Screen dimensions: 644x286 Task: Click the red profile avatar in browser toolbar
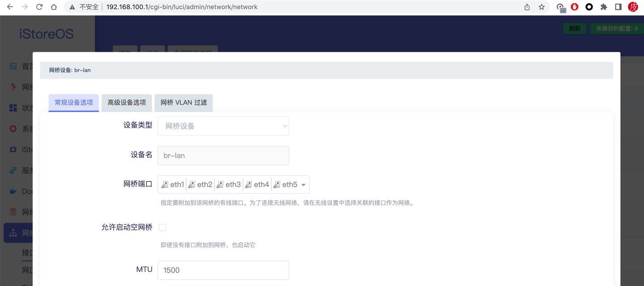click(633, 7)
